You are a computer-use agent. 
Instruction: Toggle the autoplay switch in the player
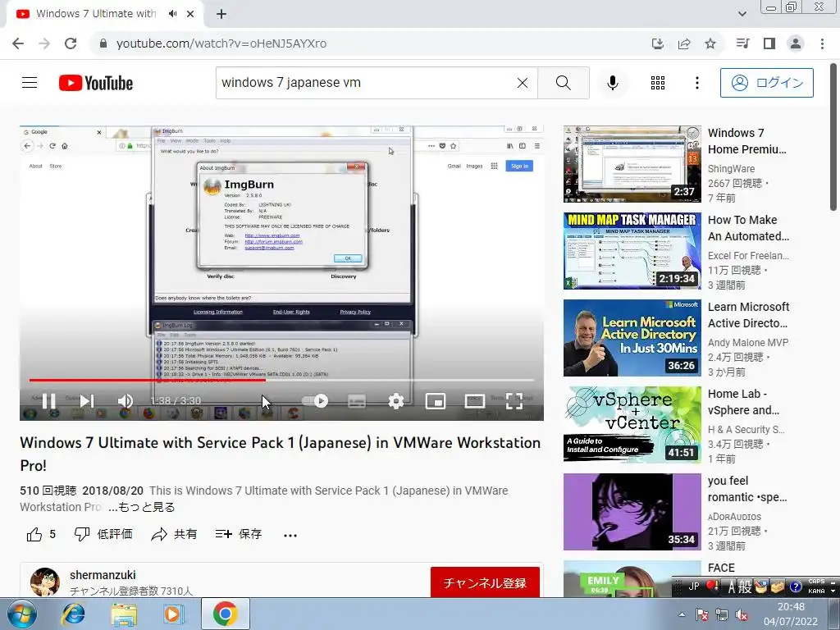[315, 400]
